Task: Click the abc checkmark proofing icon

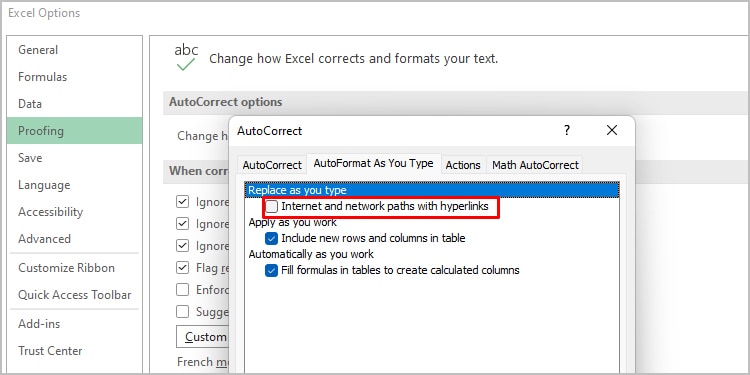Action: [186, 57]
